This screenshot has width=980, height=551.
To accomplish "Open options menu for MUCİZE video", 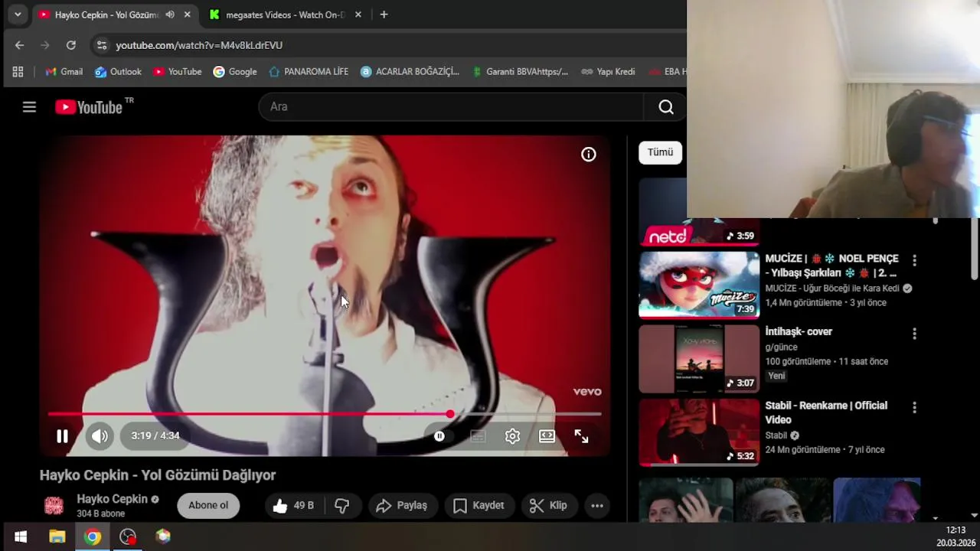I will pyautogui.click(x=914, y=260).
